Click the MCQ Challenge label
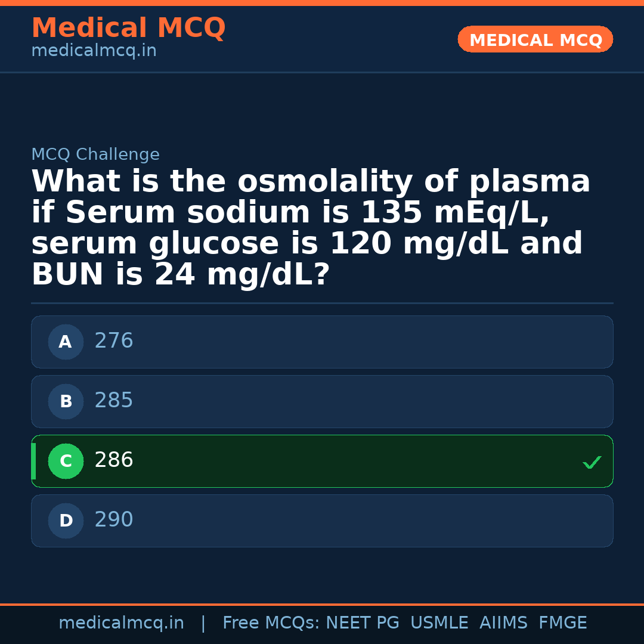 (x=95, y=155)
